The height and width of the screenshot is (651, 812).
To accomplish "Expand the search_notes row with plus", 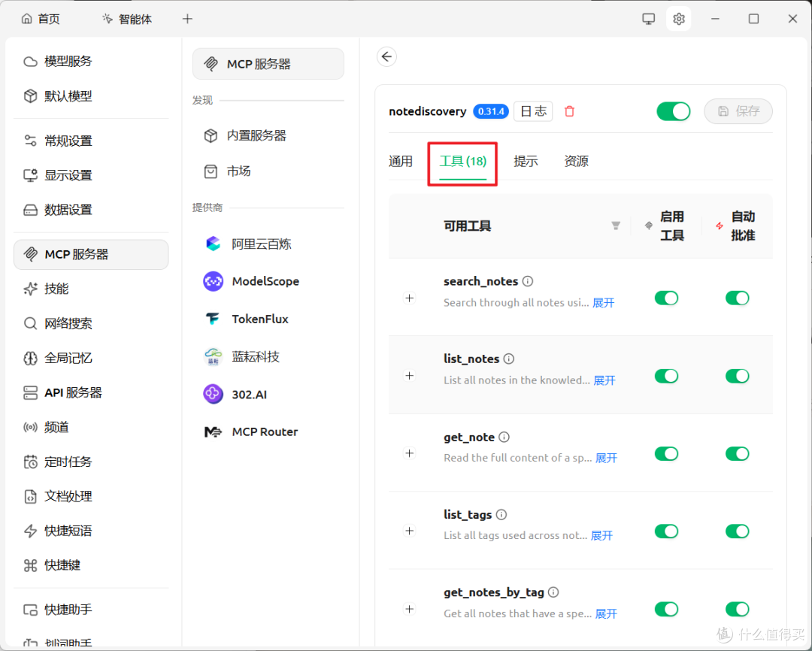I will pyautogui.click(x=410, y=298).
